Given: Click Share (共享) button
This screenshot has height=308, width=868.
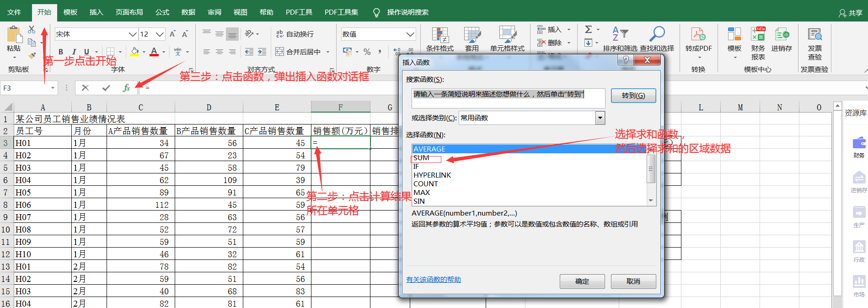Looking at the screenshot, I should 851,13.
